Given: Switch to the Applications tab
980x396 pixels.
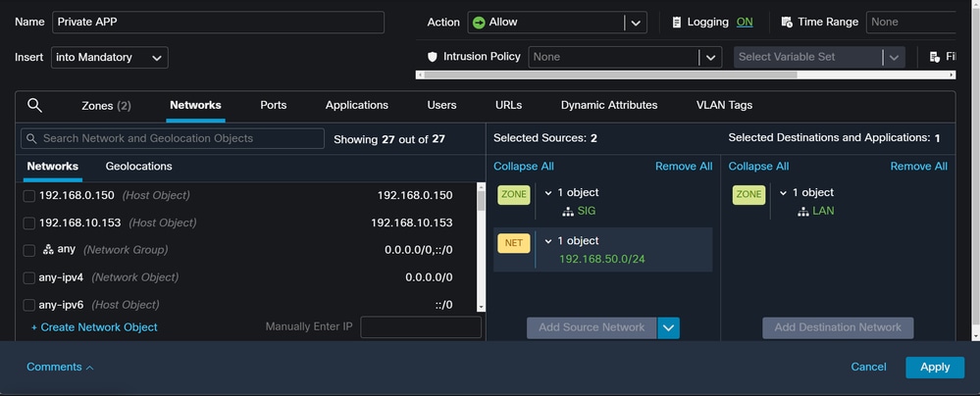Looking at the screenshot, I should click(357, 105).
